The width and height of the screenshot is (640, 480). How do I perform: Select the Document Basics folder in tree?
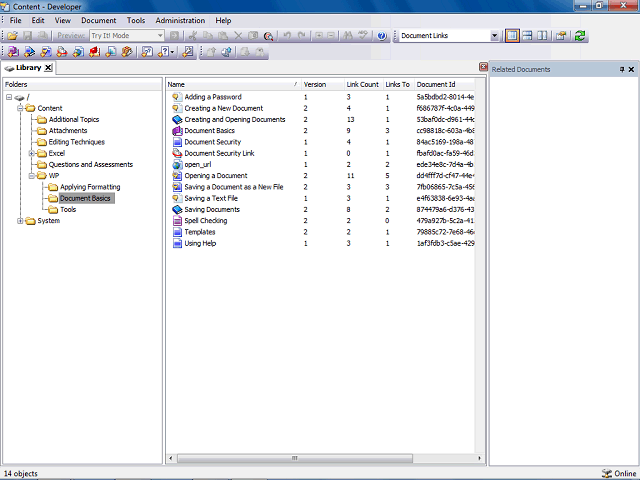point(85,198)
